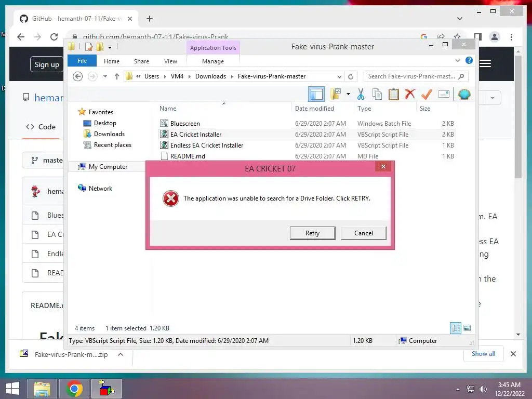Open the Manage ribbon tab
Screen dimensions: 532x399
[x=213, y=61]
